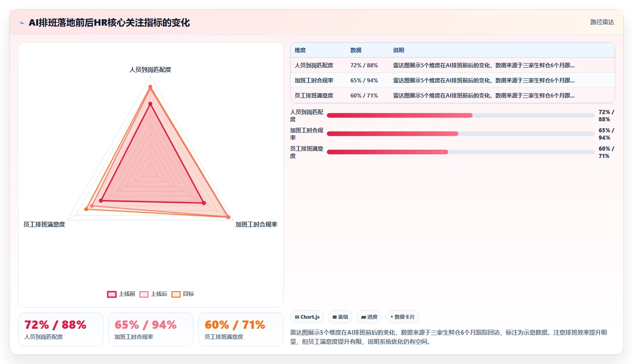This screenshot has width=633, height=364.
Task: Click the 表格 tag icon
Action: pos(335,317)
